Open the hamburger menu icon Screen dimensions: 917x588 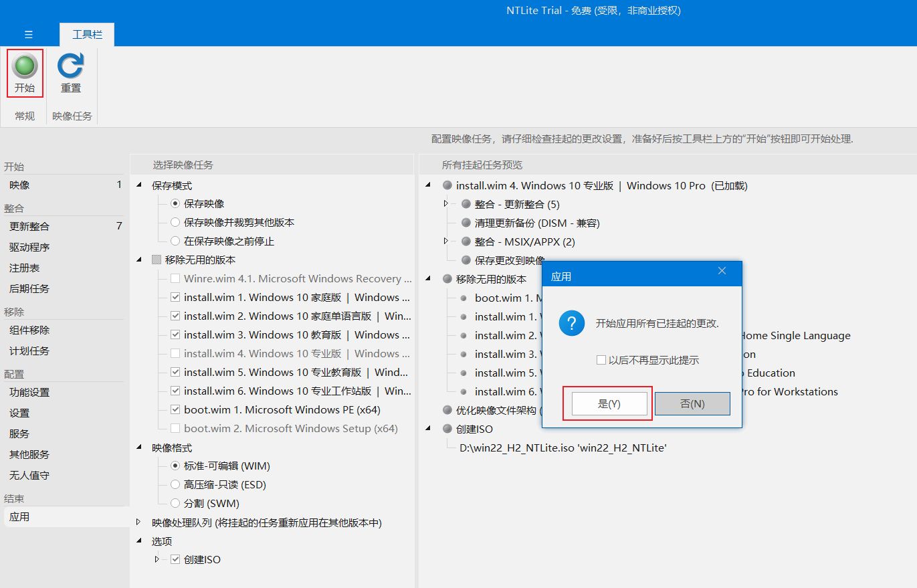pyautogui.click(x=29, y=35)
